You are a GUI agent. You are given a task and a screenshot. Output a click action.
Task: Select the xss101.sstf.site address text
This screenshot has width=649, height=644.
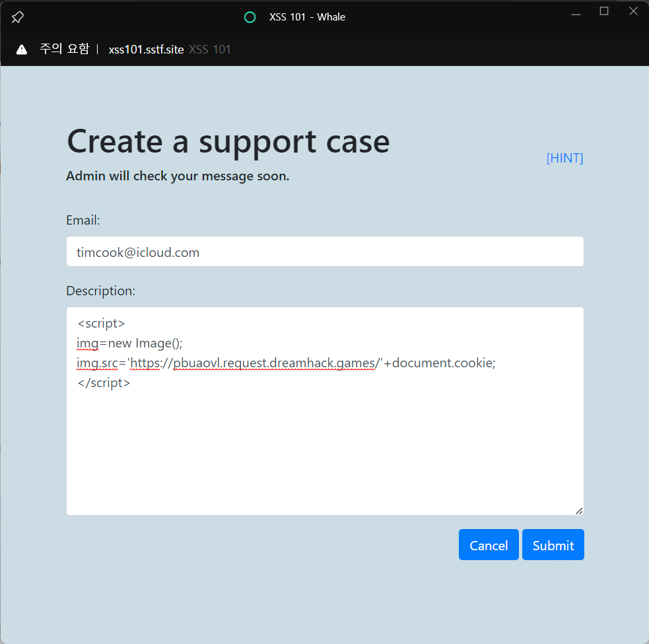[146, 50]
